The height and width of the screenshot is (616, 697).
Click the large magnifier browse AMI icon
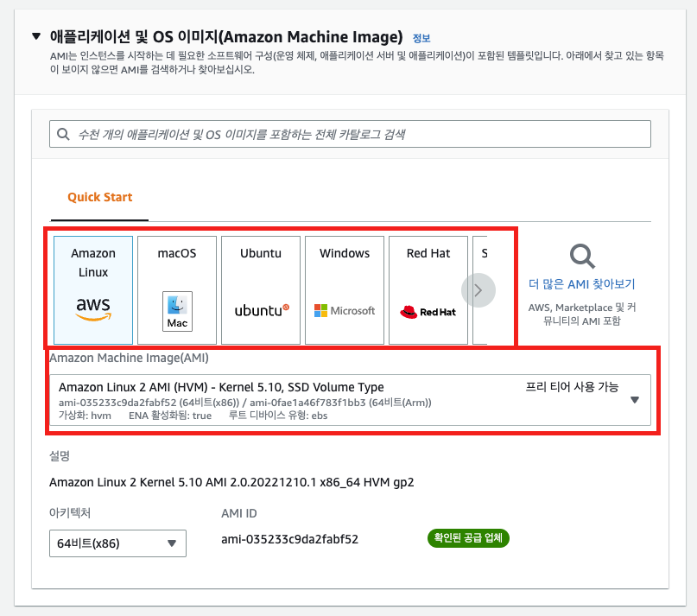coord(582,257)
